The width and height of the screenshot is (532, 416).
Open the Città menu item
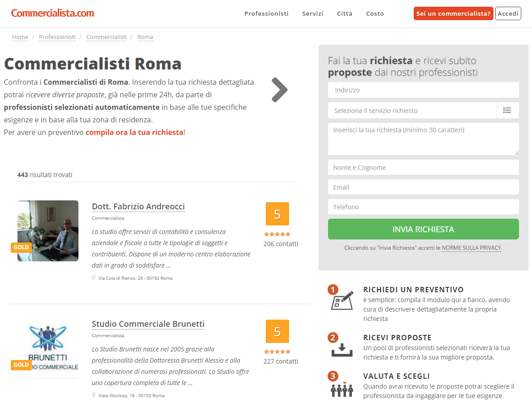[x=345, y=13]
